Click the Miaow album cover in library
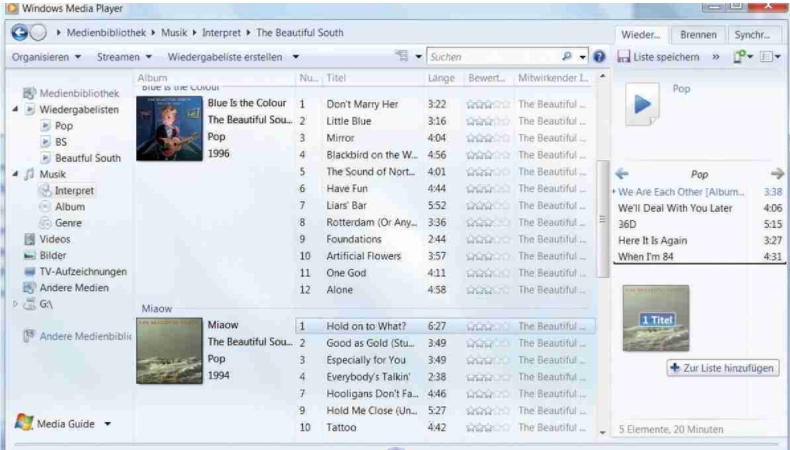Image resolution: width=790 pixels, height=450 pixels. [169, 351]
